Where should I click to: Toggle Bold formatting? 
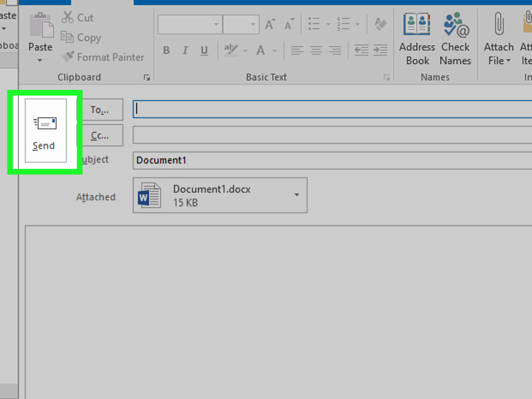166,50
